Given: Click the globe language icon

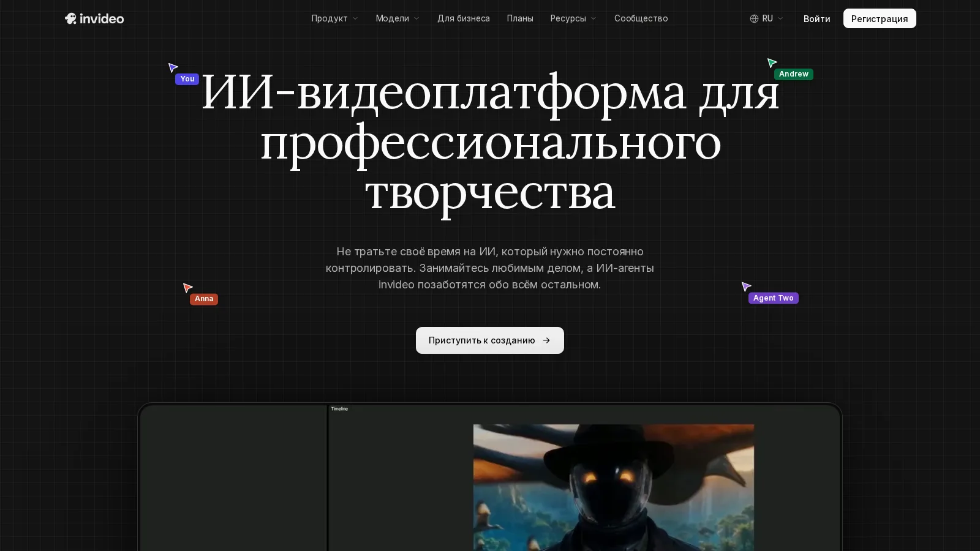Looking at the screenshot, I should 754,18.
